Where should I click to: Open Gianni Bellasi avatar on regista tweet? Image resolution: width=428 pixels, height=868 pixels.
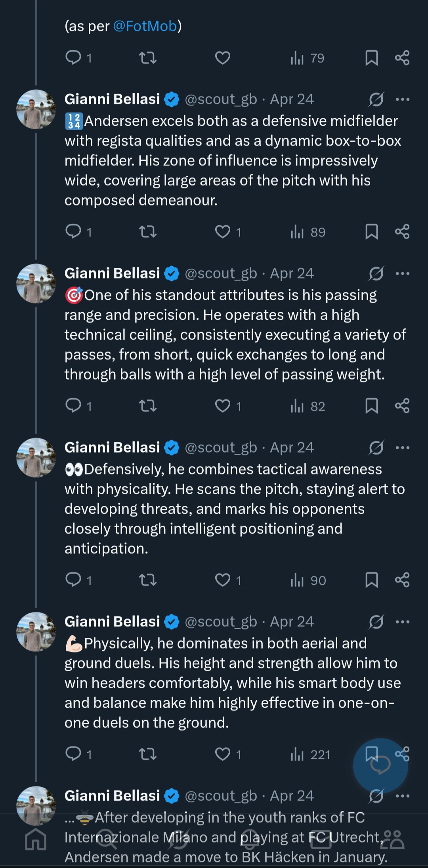point(36,109)
